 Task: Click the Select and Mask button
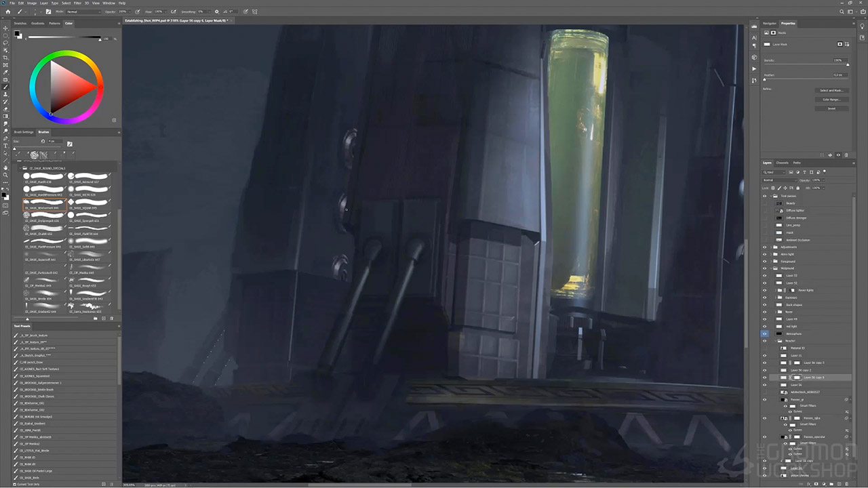point(831,90)
